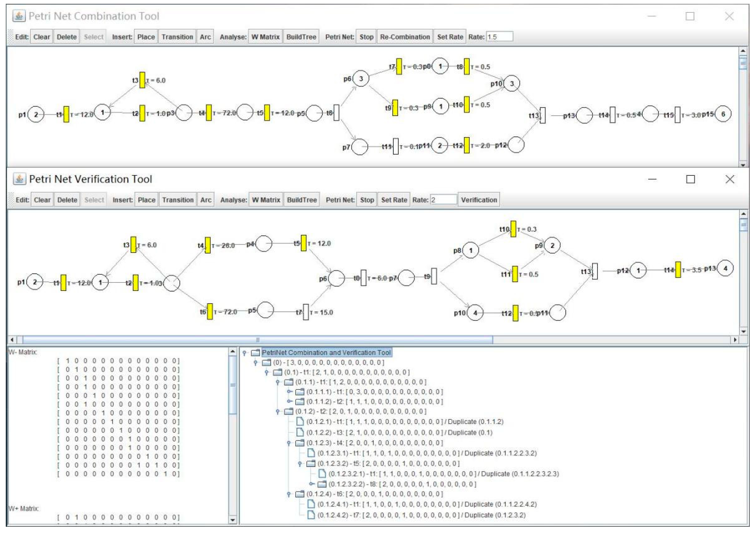Expand tree node (0.1.1.1) t1
This screenshot has width=756, height=534.
pyautogui.click(x=289, y=392)
